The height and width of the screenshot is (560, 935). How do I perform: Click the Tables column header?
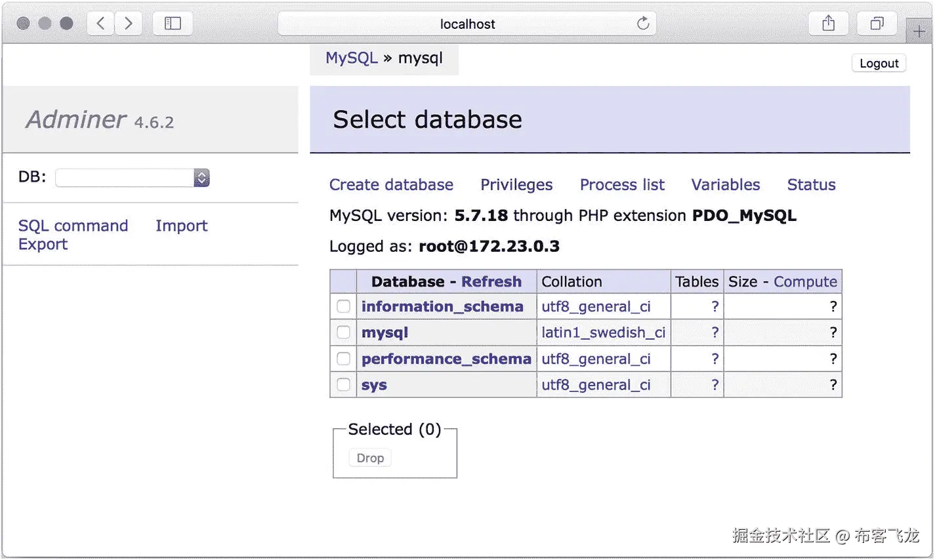click(x=697, y=281)
